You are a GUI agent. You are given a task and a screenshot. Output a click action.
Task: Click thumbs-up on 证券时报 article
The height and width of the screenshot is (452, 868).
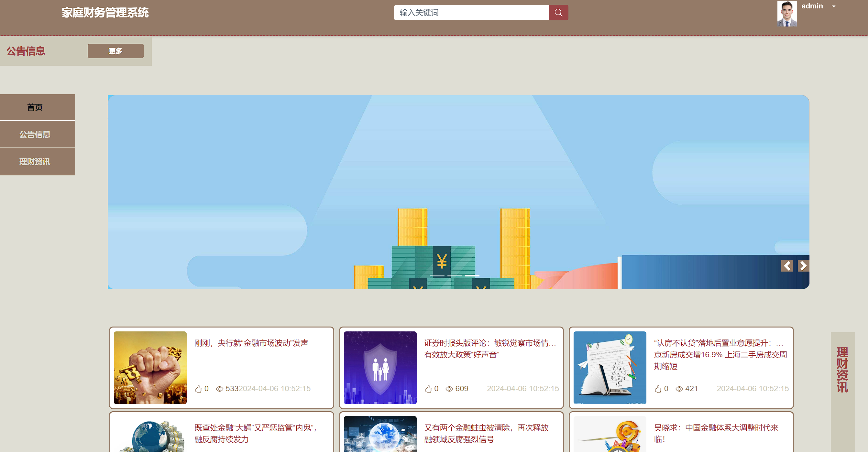(x=428, y=389)
